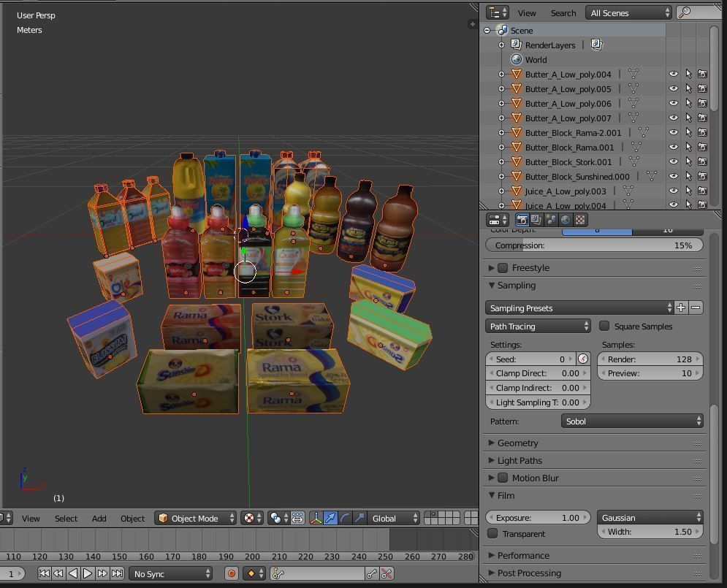The height and width of the screenshot is (588, 727).
Task: Click the outliner filter search magnifier icon
Action: click(x=685, y=12)
